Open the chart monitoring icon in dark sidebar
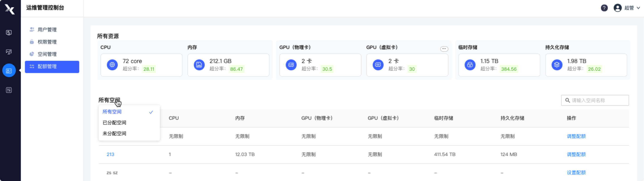 point(9,52)
